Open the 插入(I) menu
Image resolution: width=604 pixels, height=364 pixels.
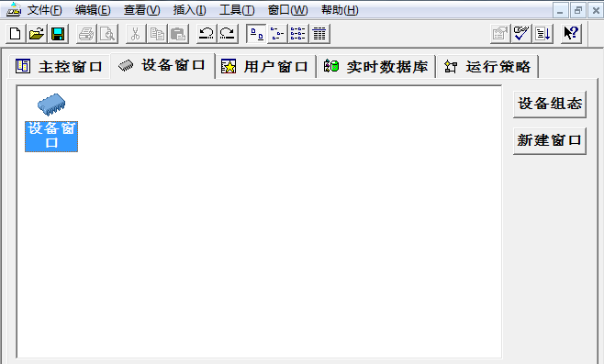point(189,9)
